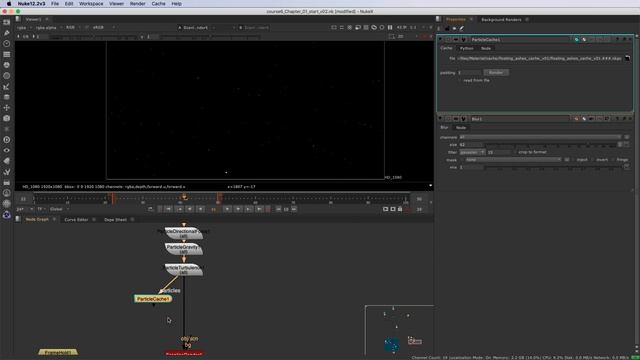The image size is (640, 360).
Task: Open the Merge nodes toolbar menu
Action: (7, 97)
